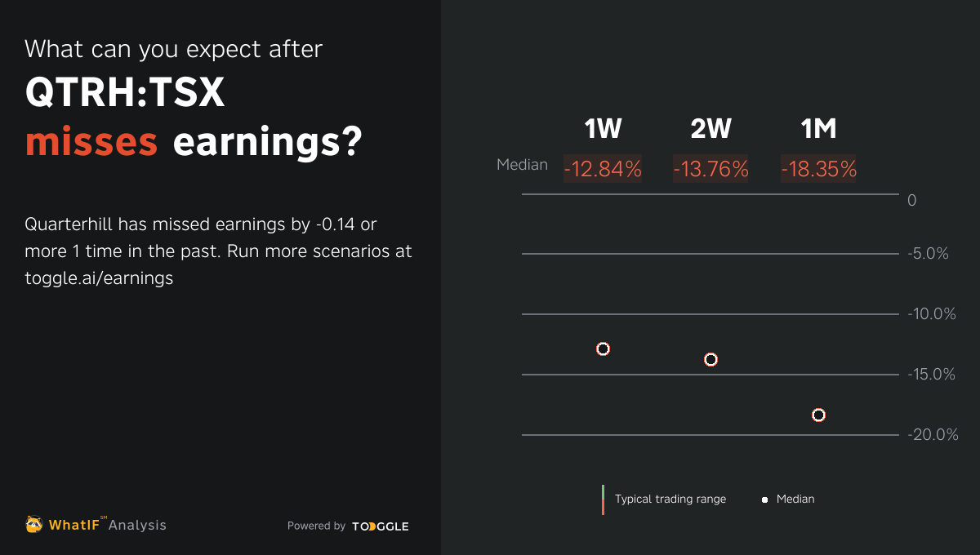This screenshot has height=555, width=980.
Task: Click the TOGGLE logo in the footer
Action: [x=380, y=526]
